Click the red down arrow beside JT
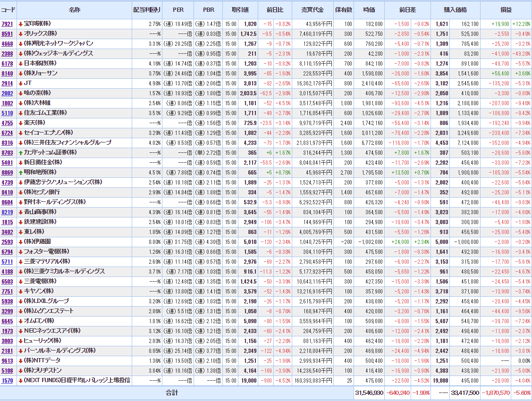This screenshot has width=532, height=401. coord(20,83)
